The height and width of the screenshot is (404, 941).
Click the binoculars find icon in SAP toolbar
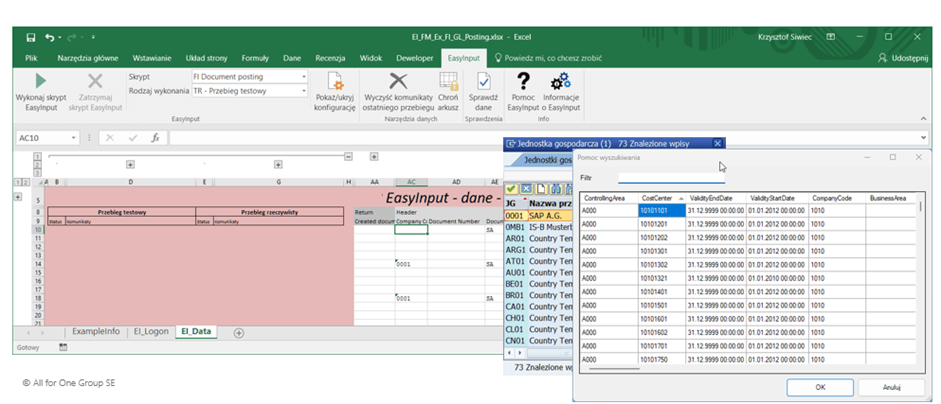pyautogui.click(x=556, y=189)
